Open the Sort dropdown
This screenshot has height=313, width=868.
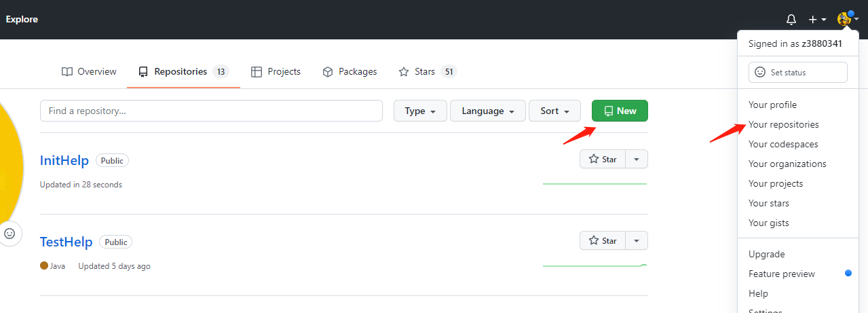coord(555,111)
